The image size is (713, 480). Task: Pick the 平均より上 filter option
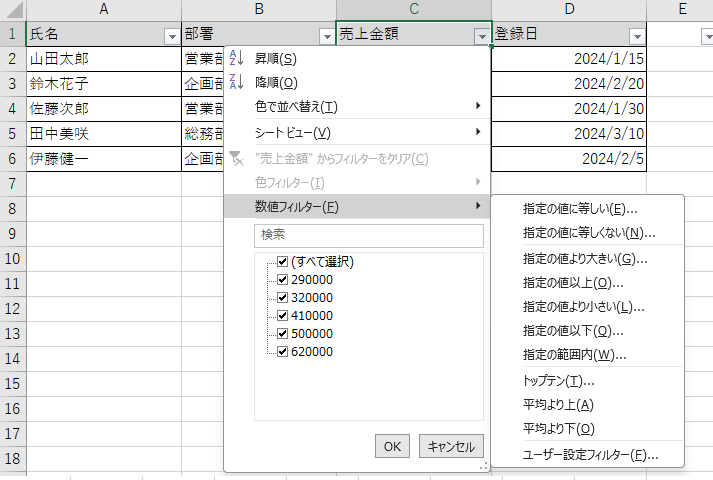[558, 405]
